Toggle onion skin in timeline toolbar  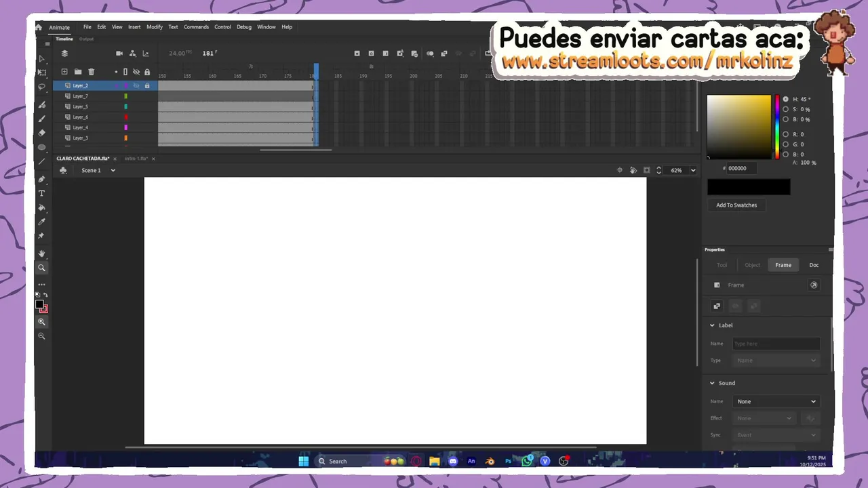[x=430, y=54]
